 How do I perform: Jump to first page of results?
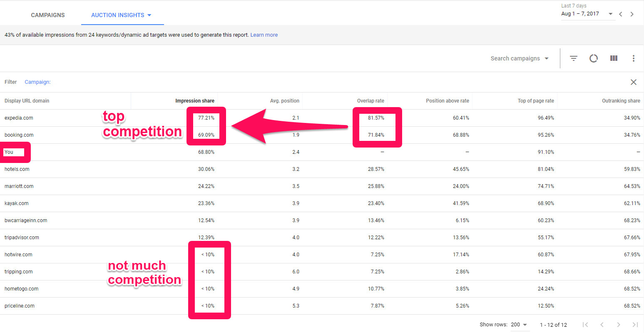585,325
